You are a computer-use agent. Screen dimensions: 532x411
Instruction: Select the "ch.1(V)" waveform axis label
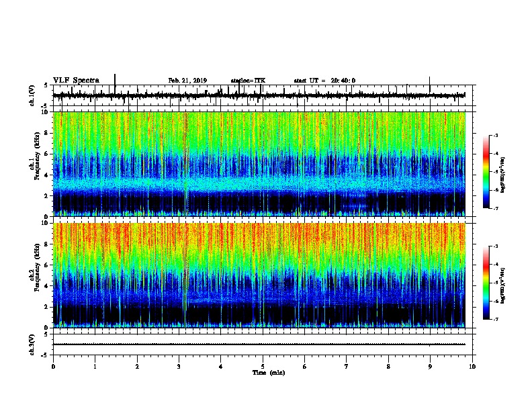pyautogui.click(x=32, y=95)
